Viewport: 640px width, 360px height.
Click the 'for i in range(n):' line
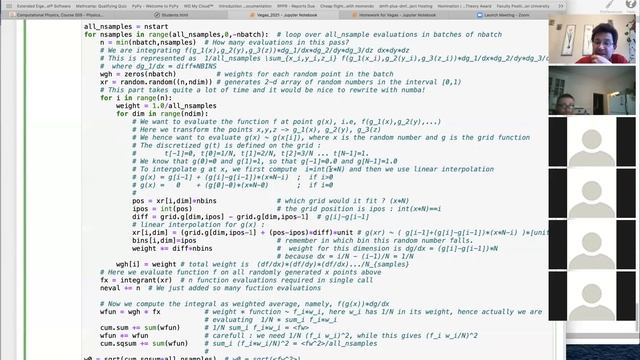pyautogui.click(x=136, y=98)
